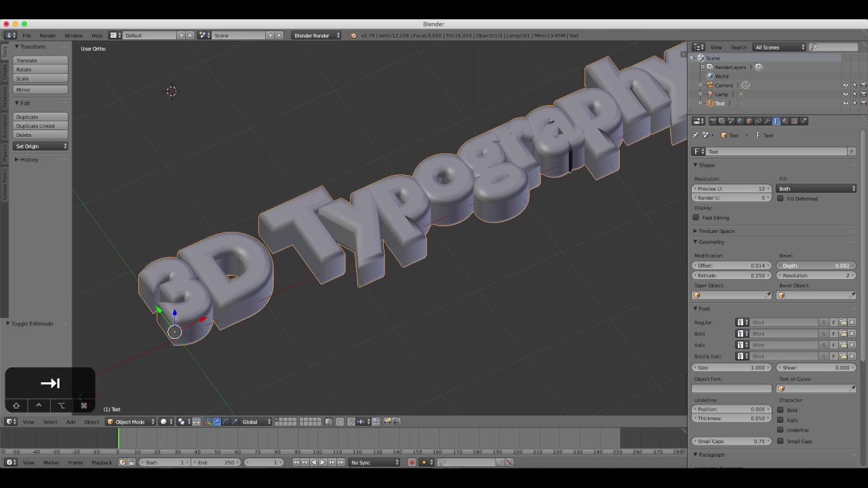Click the Text object icon in outliner
This screenshot has width=868, height=488.
[x=710, y=103]
